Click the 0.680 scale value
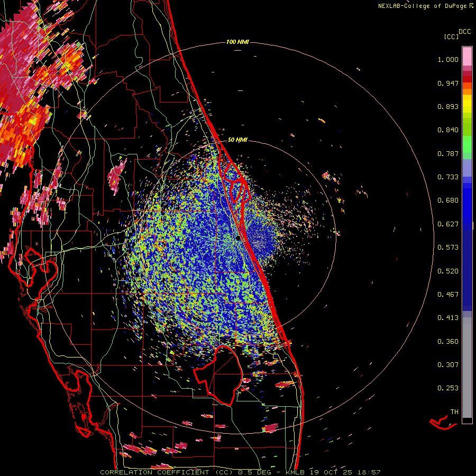This screenshot has width=476, height=476. pyautogui.click(x=448, y=200)
